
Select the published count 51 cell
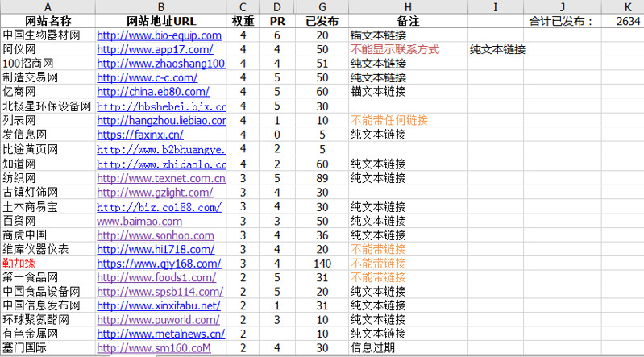pos(322,64)
